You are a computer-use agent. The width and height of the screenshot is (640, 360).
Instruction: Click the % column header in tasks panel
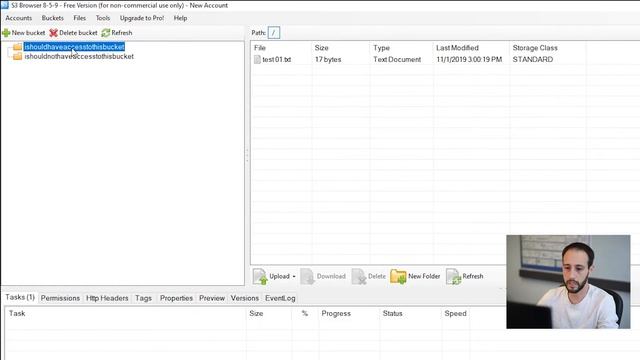(x=305, y=313)
